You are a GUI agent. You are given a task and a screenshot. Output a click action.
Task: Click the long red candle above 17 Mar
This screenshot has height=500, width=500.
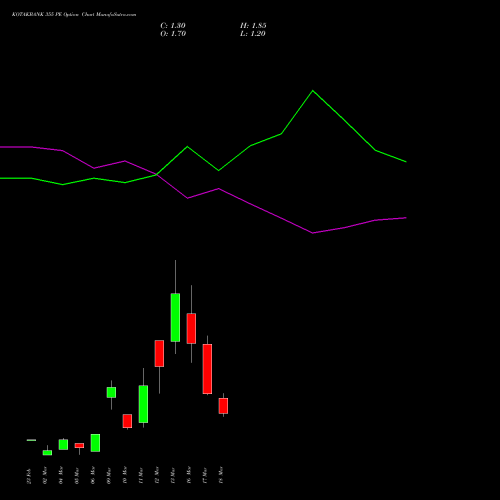point(207,369)
